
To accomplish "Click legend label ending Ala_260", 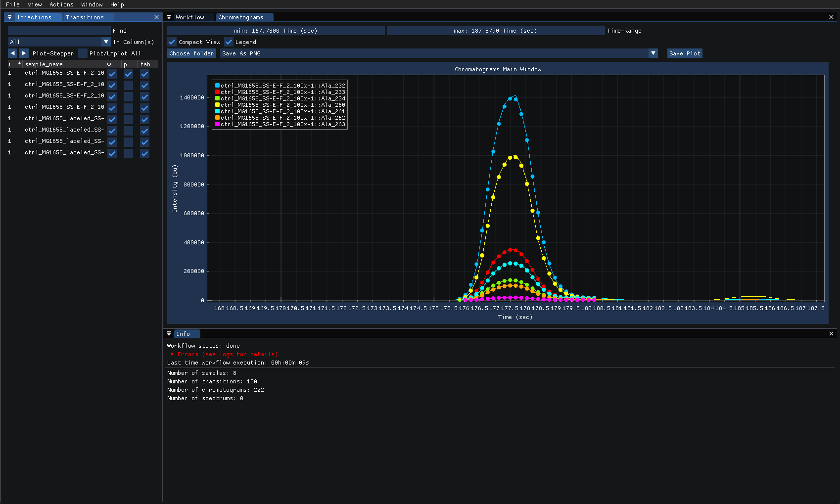I will click(x=283, y=105).
